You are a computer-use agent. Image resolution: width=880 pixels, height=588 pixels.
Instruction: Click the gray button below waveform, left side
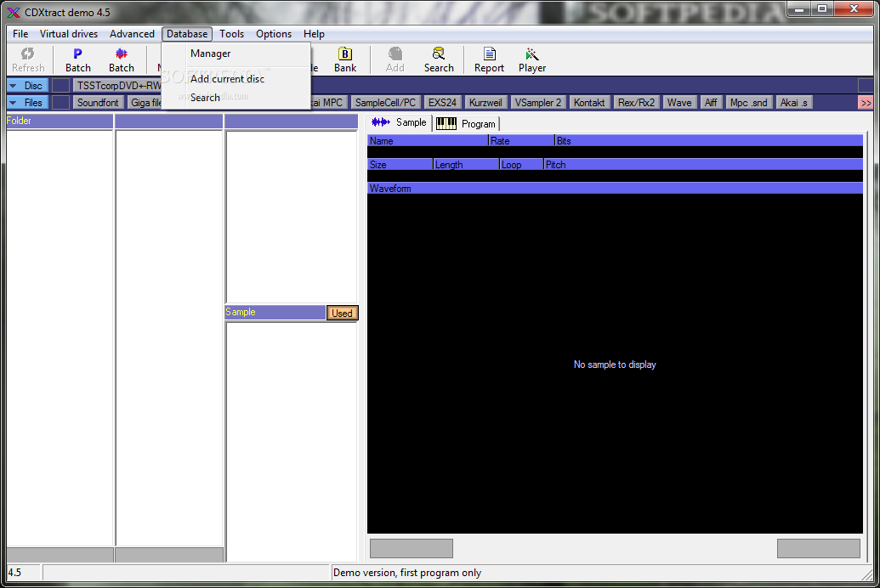[412, 548]
